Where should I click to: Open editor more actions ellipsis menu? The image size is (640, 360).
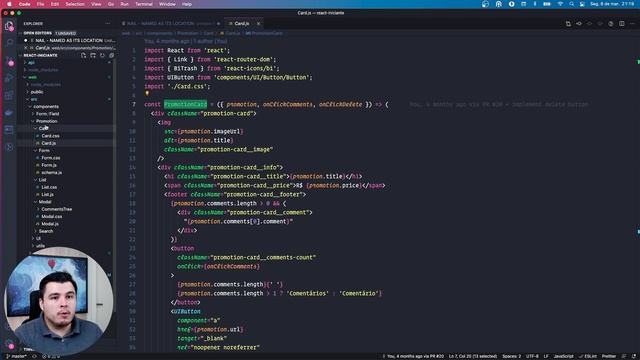click(x=632, y=24)
